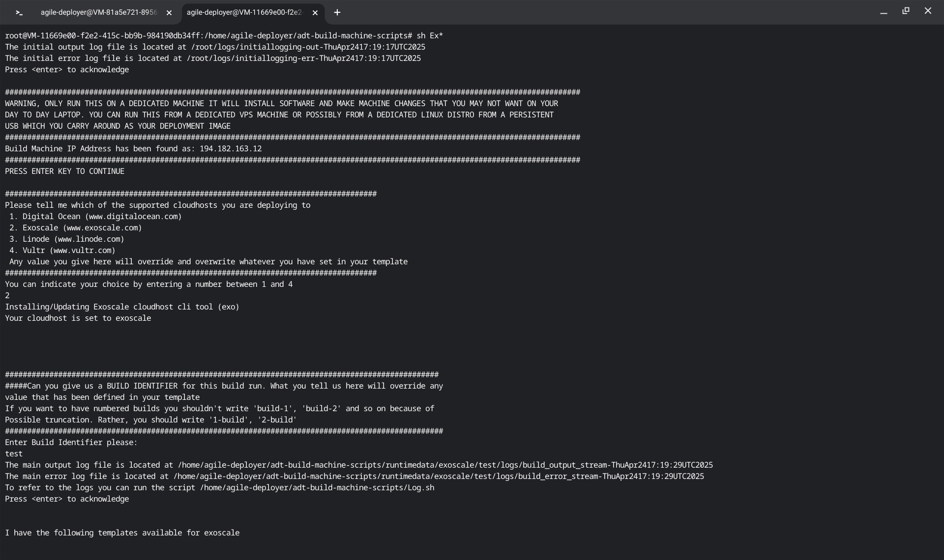This screenshot has height=560, width=944.
Task: Click the build machine IP address 194.182.163.12
Action: coord(230,149)
